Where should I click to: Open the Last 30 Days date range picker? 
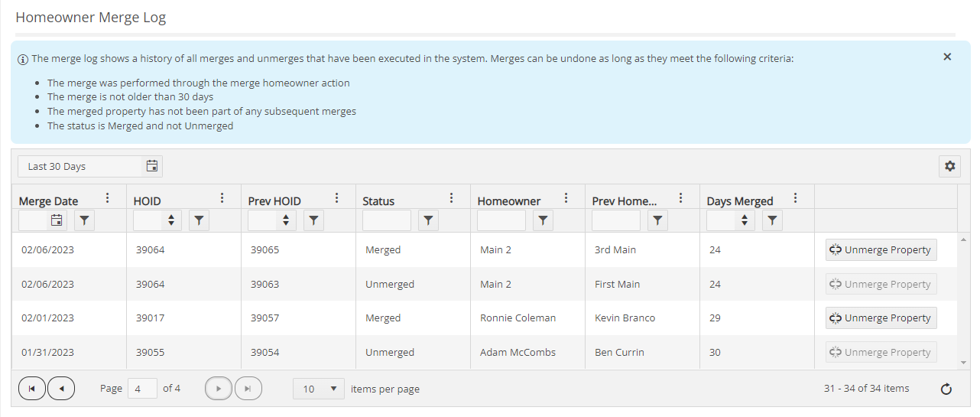tap(90, 166)
